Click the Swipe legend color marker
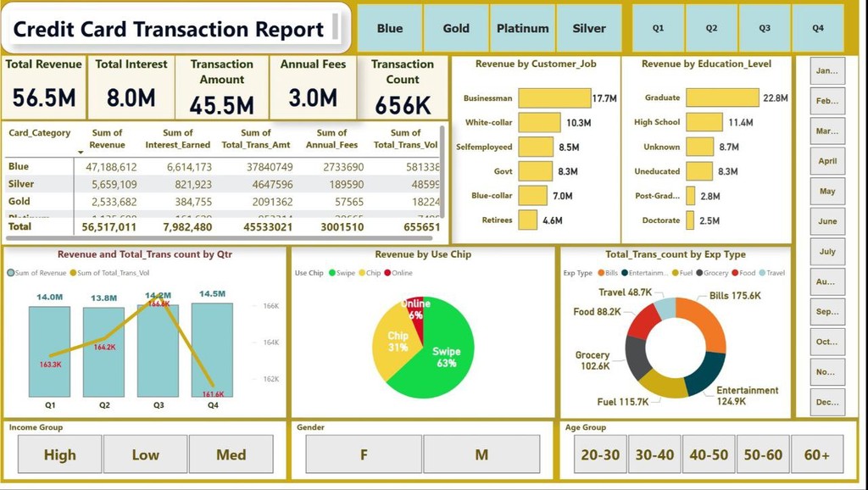Screen dimensions: 868x490 click(x=332, y=273)
